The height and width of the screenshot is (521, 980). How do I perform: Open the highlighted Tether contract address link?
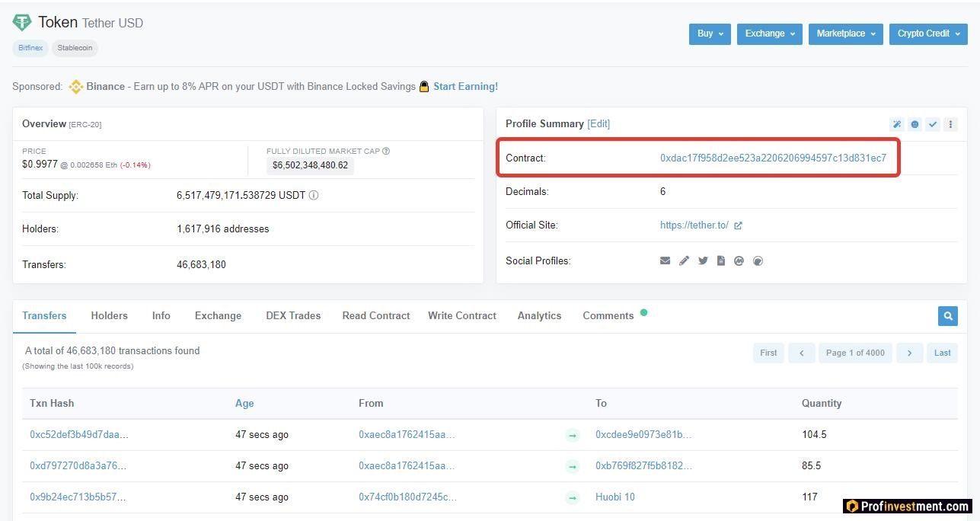[773, 158]
